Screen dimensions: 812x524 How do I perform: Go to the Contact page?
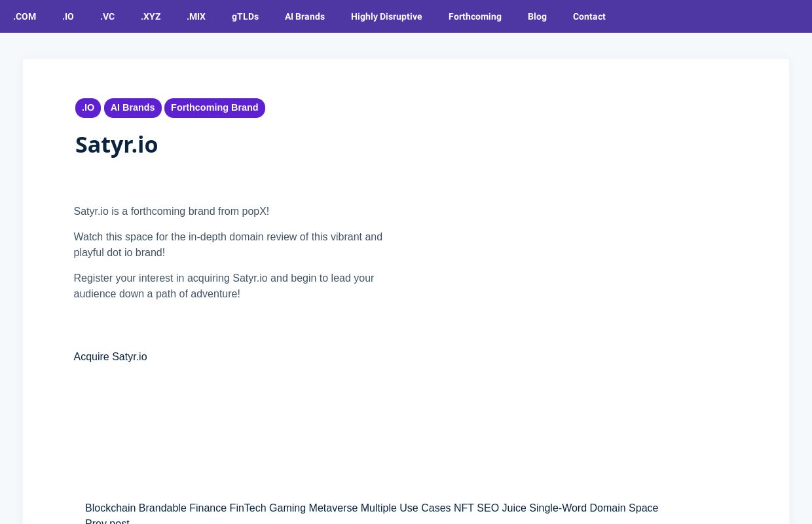point(589,16)
